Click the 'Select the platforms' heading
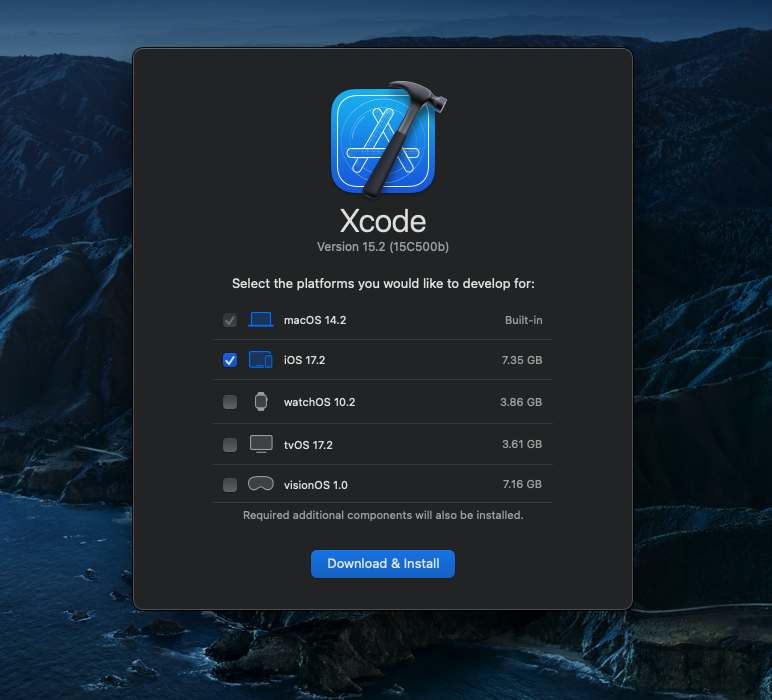The height and width of the screenshot is (700, 772). click(x=383, y=284)
